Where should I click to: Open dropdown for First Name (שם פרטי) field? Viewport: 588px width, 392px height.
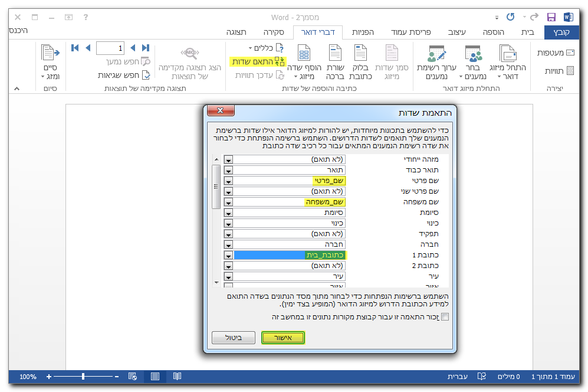(x=229, y=181)
